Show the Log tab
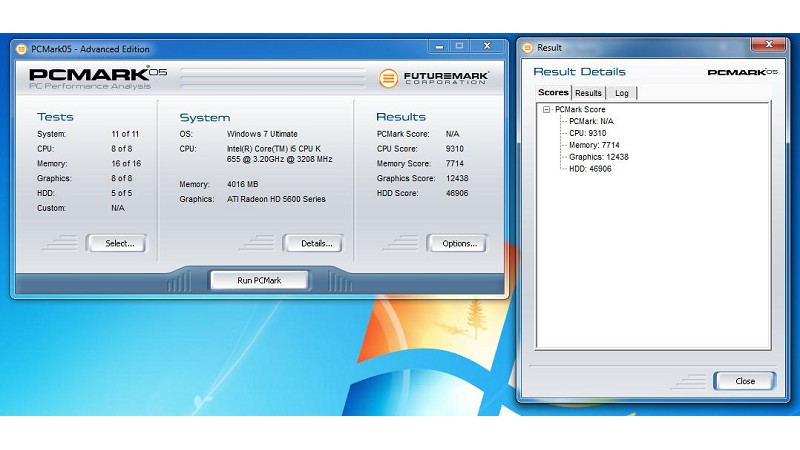Image resolution: width=800 pixels, height=450 pixels. click(x=622, y=93)
